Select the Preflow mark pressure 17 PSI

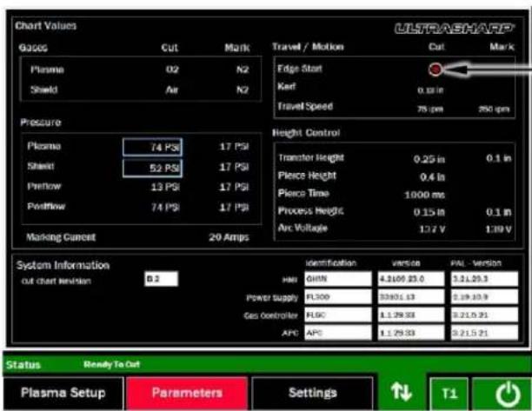tap(234, 187)
